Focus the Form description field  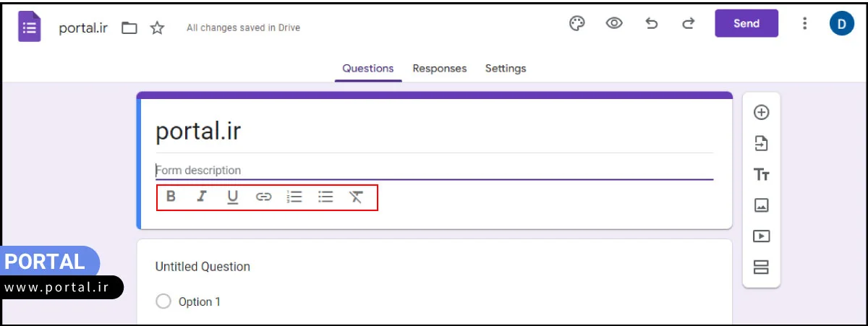(x=434, y=171)
